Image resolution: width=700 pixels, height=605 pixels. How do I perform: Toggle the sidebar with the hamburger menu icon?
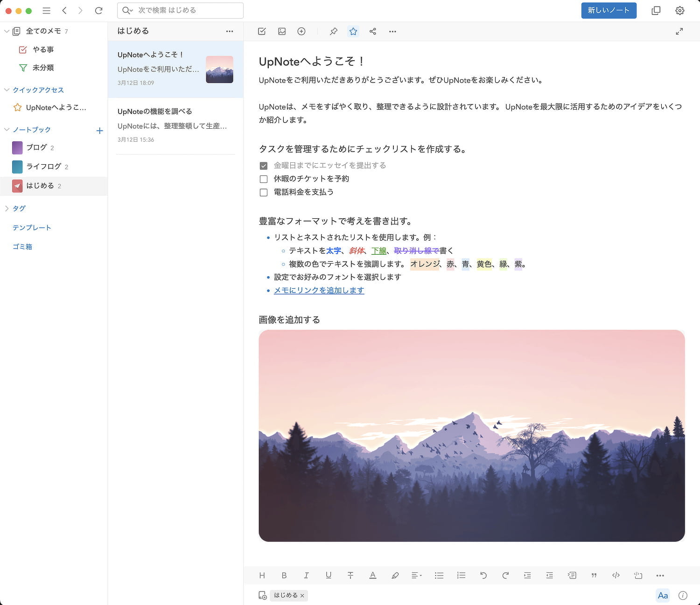[46, 10]
